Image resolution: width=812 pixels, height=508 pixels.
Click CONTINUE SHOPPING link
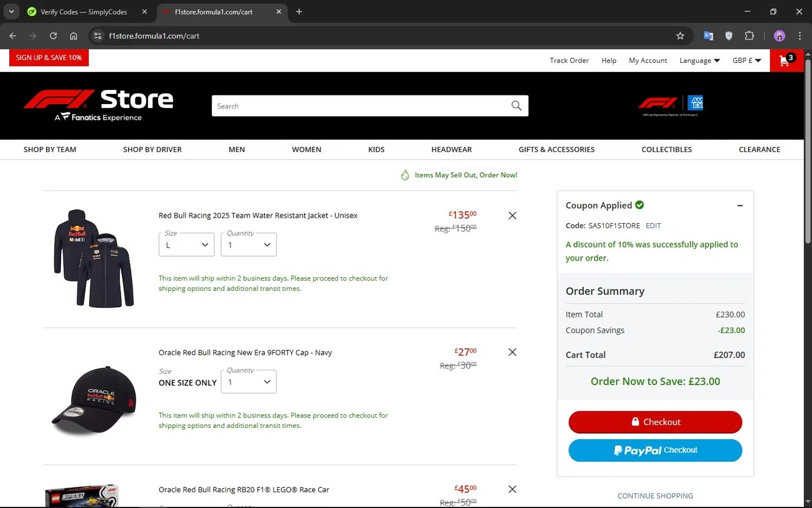tap(655, 496)
